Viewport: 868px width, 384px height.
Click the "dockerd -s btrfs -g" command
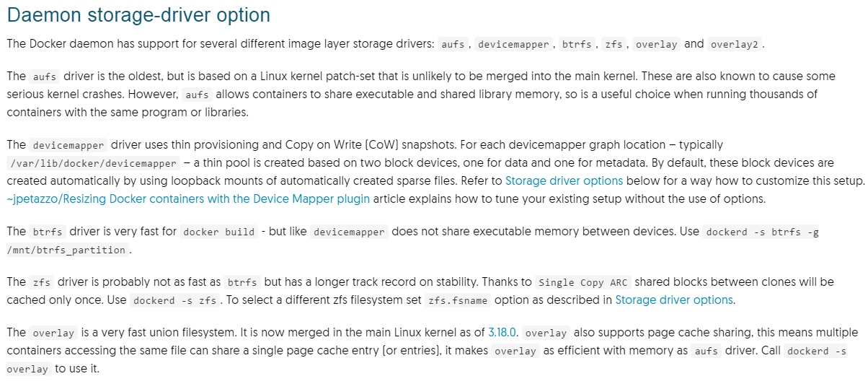coord(762,232)
